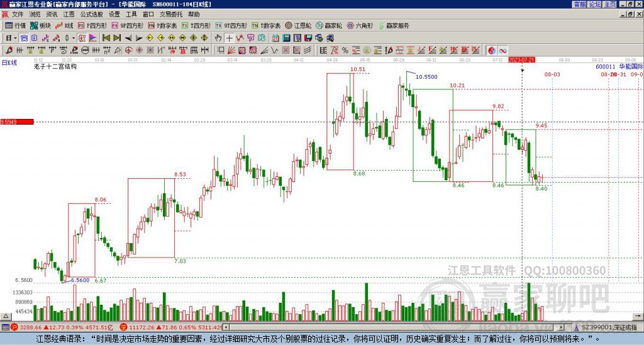The height and width of the screenshot is (345, 644).
Task: Click the parallel lines drawing icon
Action: 307,50
